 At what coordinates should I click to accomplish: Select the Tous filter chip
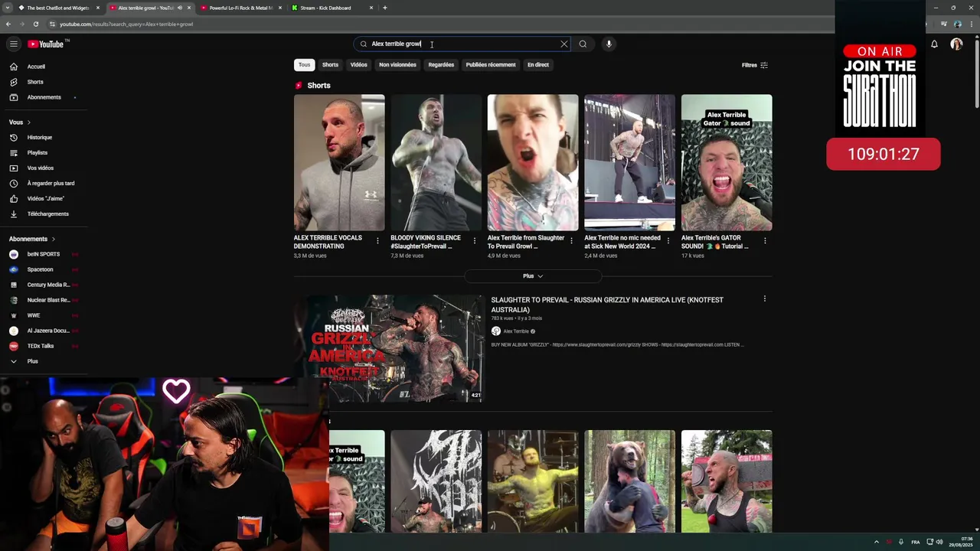[x=304, y=65]
